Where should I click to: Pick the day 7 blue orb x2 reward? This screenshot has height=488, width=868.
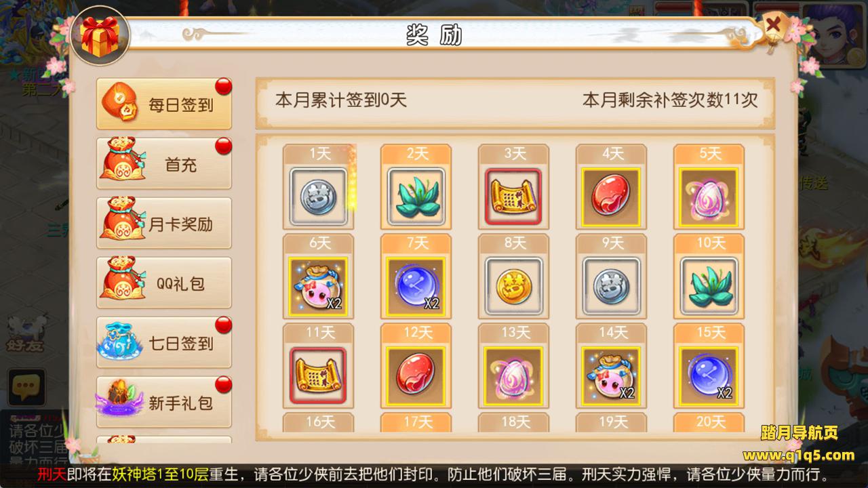pos(416,286)
